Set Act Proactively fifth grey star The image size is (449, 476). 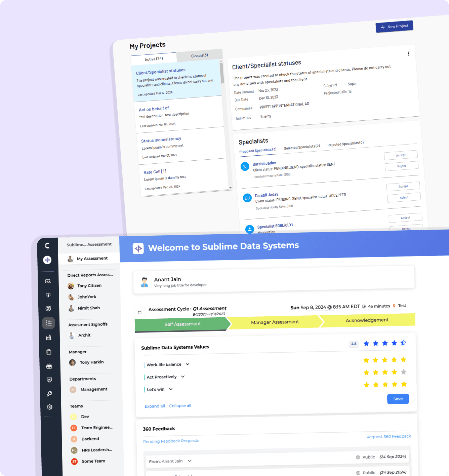pos(404,372)
